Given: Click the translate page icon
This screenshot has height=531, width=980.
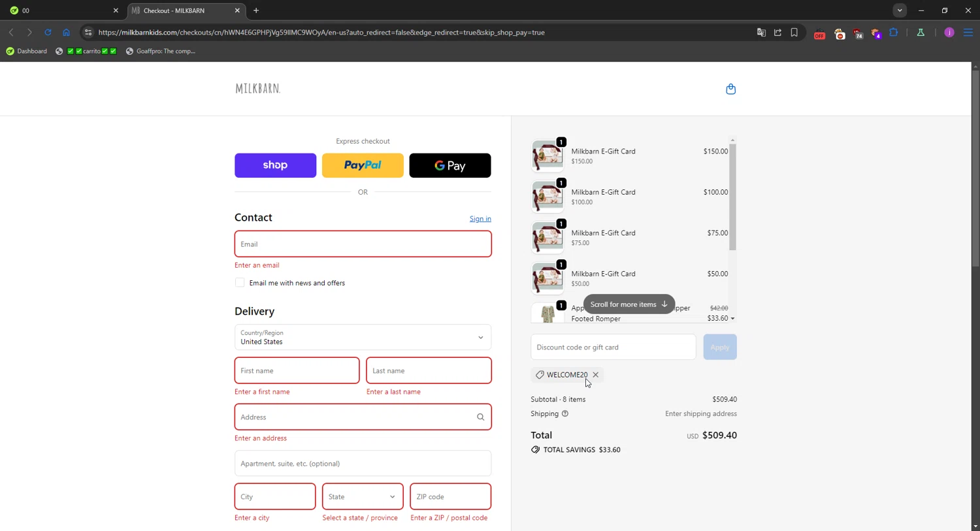Looking at the screenshot, I should (761, 32).
